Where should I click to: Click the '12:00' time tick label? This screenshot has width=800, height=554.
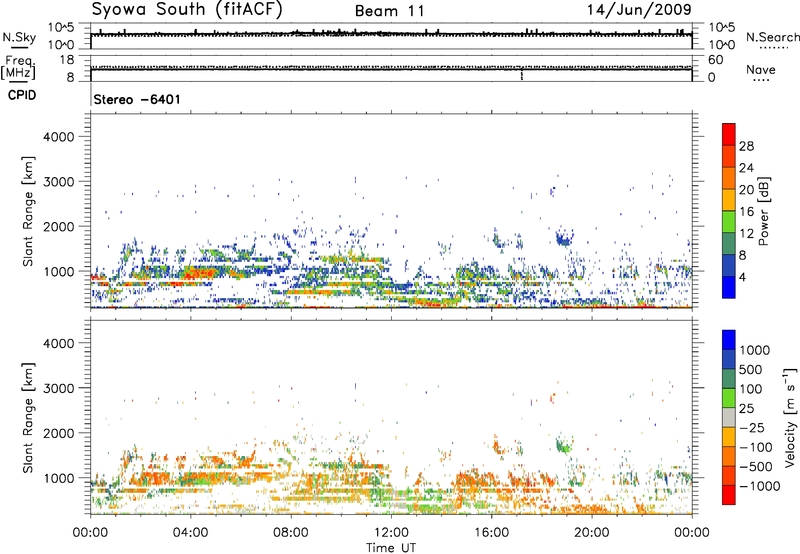pos(391,533)
